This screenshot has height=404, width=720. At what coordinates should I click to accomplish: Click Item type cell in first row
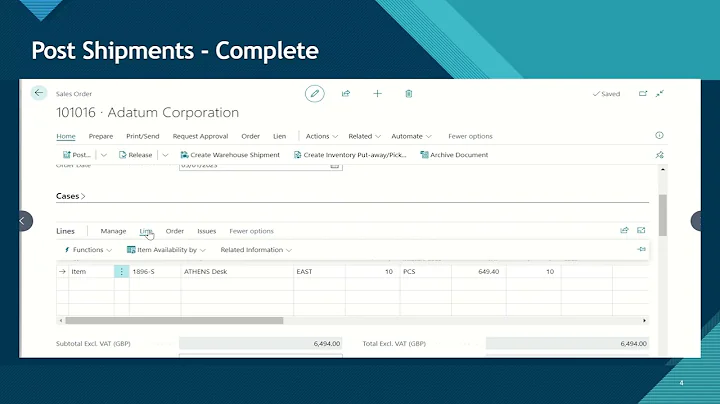click(x=91, y=271)
